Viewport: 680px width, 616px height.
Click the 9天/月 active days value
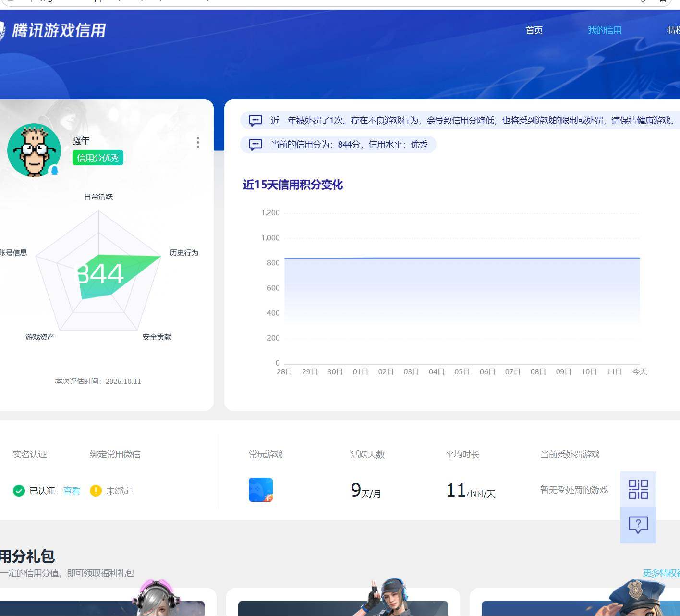coord(366,491)
